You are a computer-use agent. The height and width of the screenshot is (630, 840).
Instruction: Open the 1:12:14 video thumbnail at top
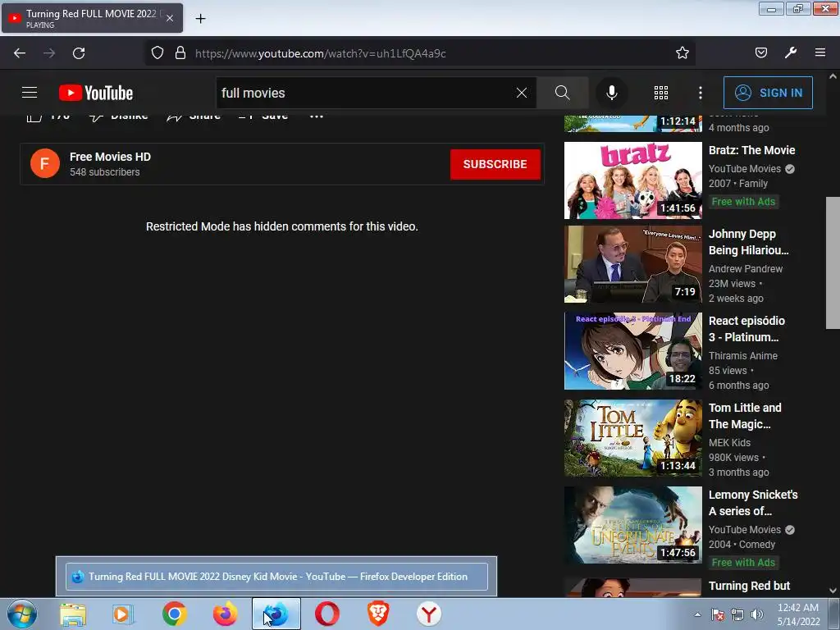(632, 123)
